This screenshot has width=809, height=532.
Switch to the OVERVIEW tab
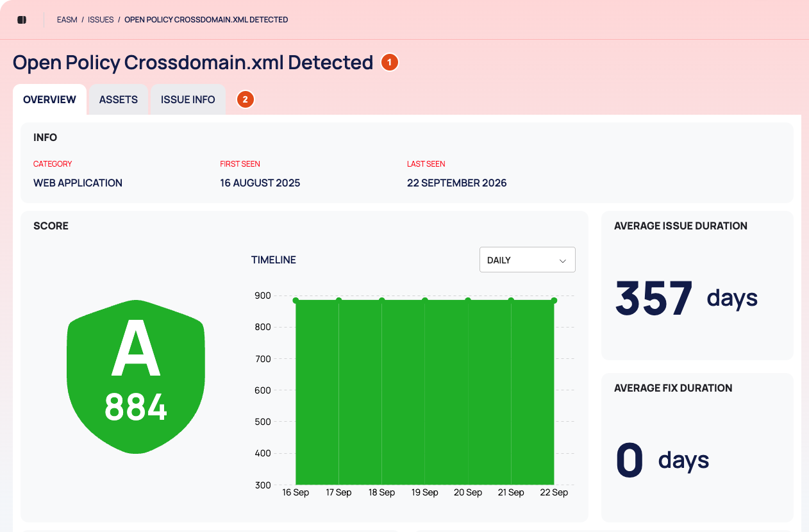[49, 99]
